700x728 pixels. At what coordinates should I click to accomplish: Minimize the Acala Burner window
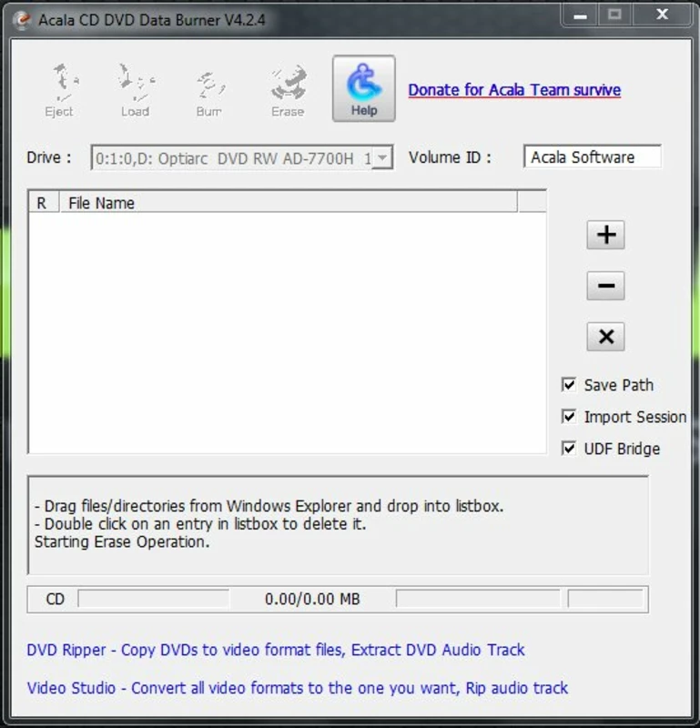point(580,15)
